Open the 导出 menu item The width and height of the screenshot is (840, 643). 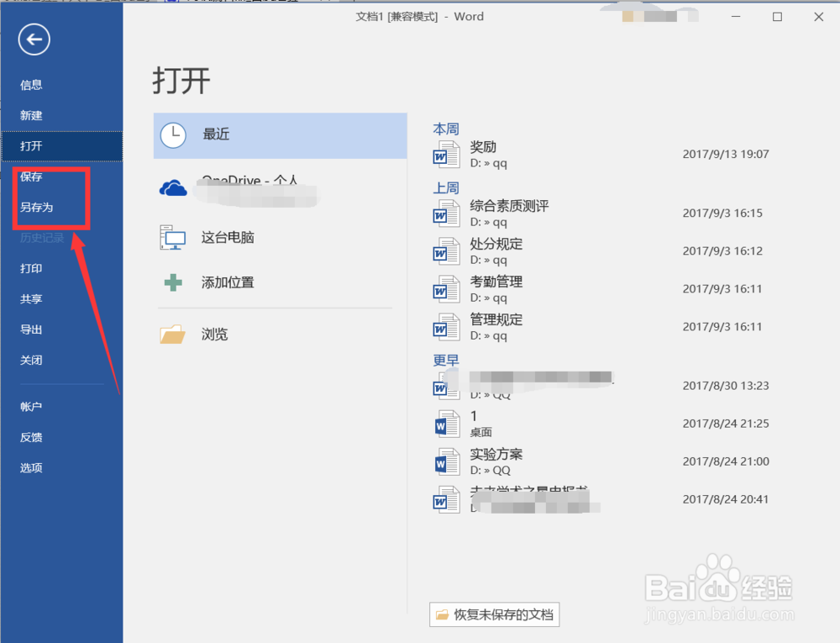pos(31,329)
